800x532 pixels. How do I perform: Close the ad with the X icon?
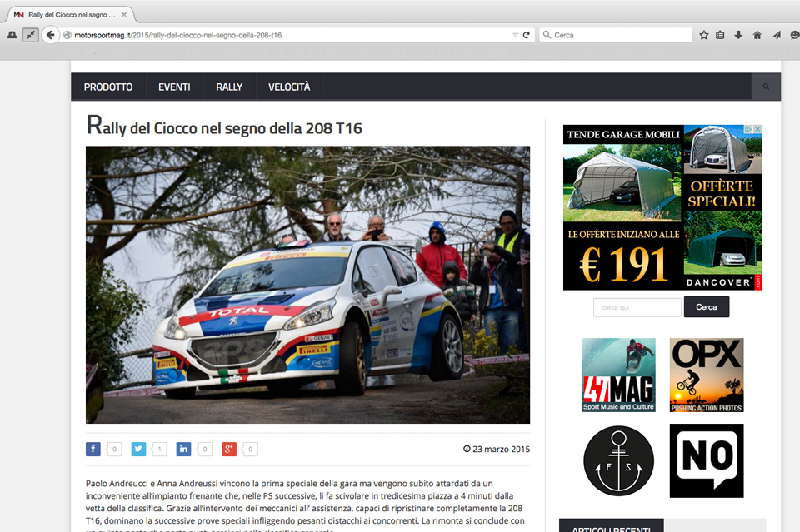pyautogui.click(x=757, y=129)
